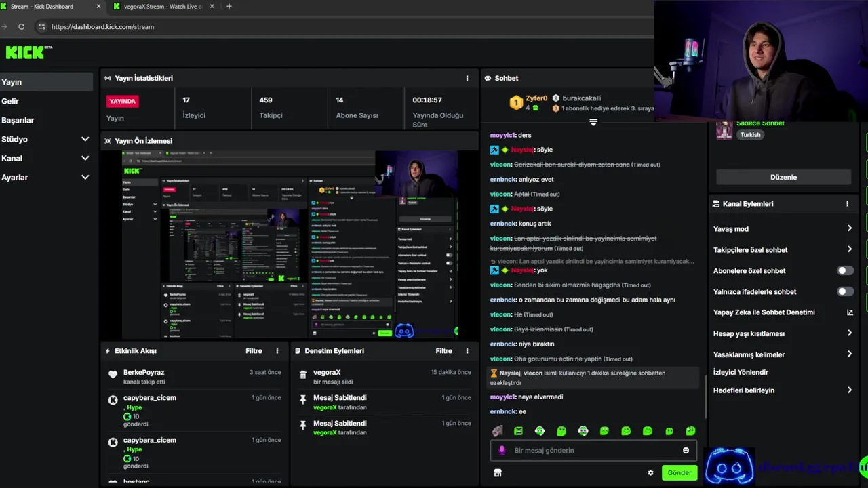868x488 pixels.
Task: Open the shop icon below chat input
Action: click(497, 473)
